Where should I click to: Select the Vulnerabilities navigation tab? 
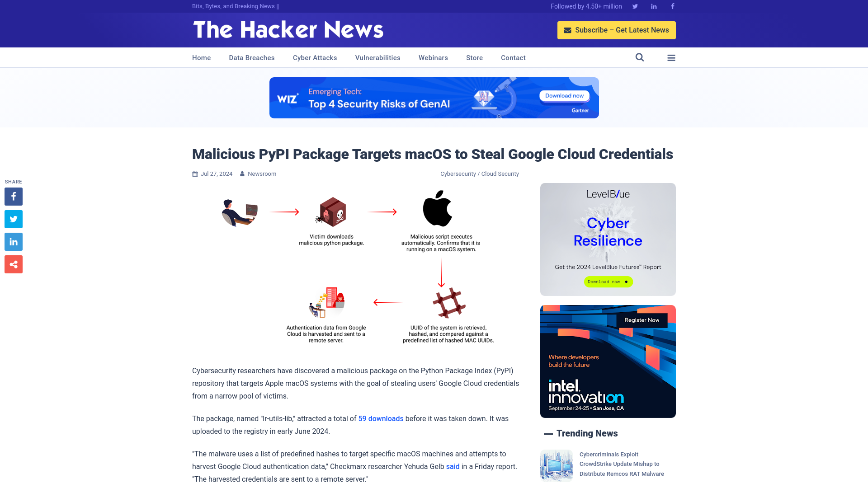pos(377,57)
